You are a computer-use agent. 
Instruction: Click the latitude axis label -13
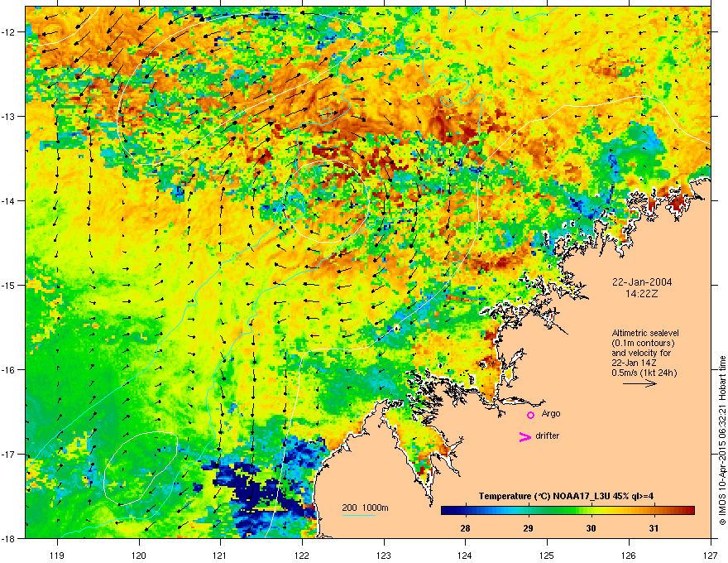coord(9,116)
